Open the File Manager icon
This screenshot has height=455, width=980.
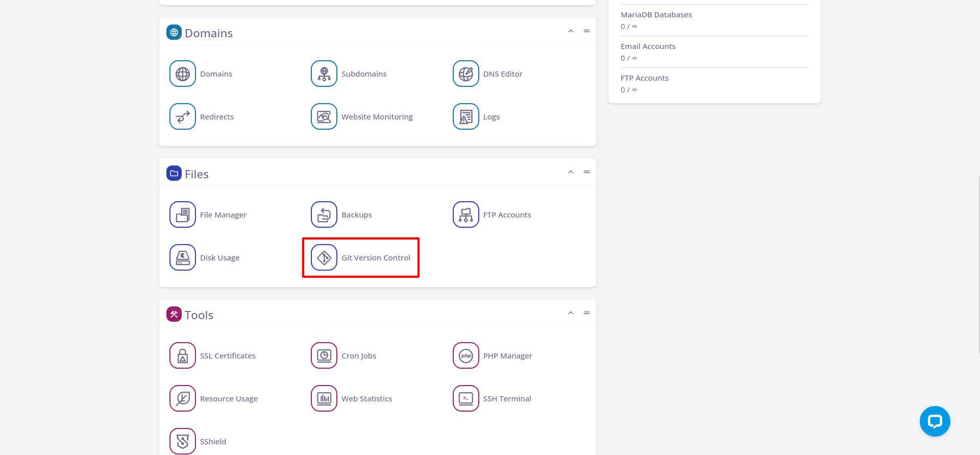(x=183, y=214)
